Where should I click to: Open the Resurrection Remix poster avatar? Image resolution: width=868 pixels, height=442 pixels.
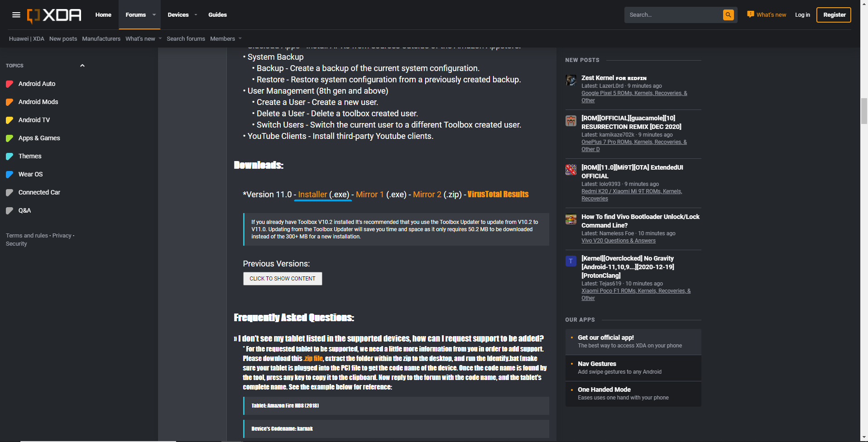(x=571, y=120)
